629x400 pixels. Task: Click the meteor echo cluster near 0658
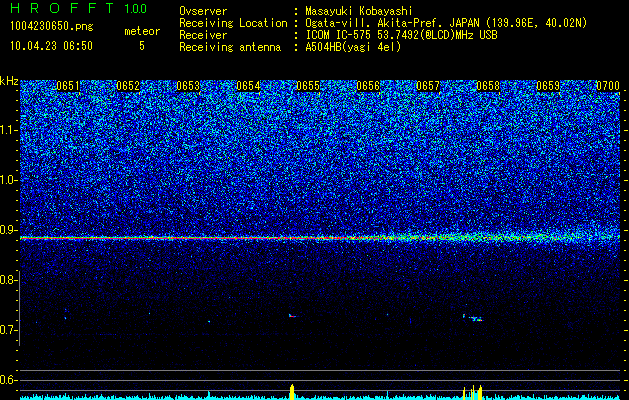pyautogui.click(x=473, y=318)
